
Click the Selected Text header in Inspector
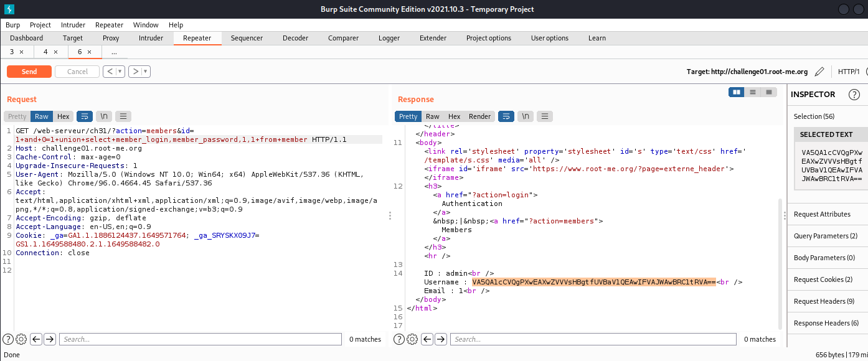(831, 134)
